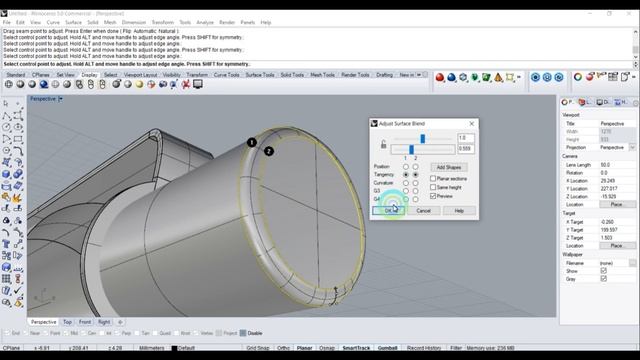Enable Planar sections checkbox
The image size is (640, 360).
click(433, 178)
